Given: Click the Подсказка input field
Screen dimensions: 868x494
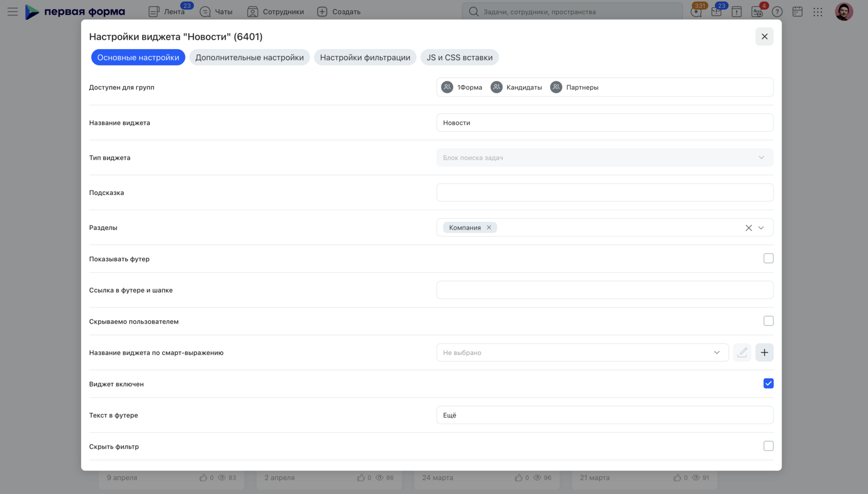Looking at the screenshot, I should pos(605,193).
